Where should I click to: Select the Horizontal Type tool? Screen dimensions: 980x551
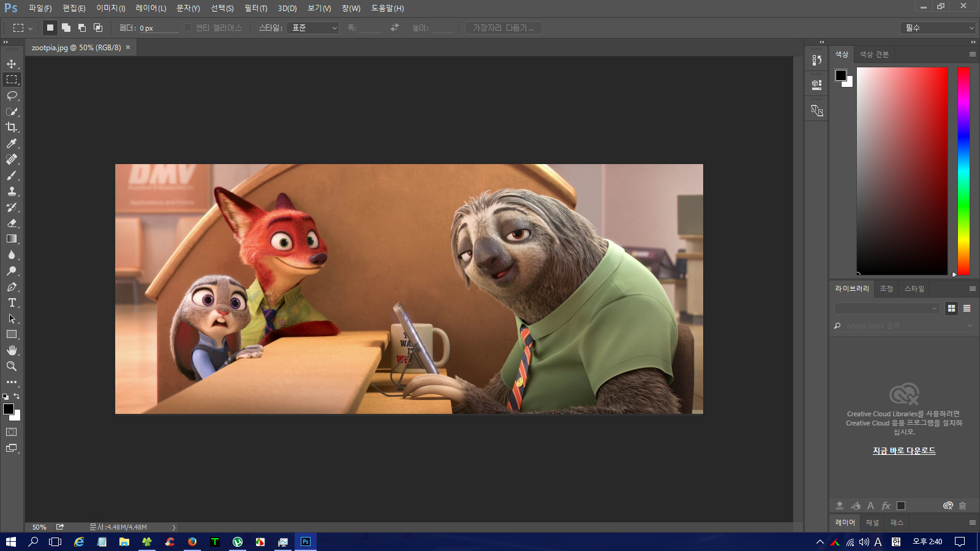click(12, 302)
